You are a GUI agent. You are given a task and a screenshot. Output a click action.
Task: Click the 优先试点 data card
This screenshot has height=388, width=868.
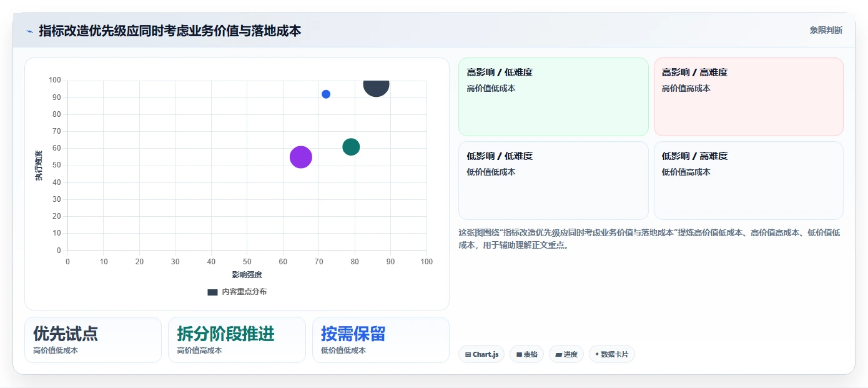pos(93,340)
